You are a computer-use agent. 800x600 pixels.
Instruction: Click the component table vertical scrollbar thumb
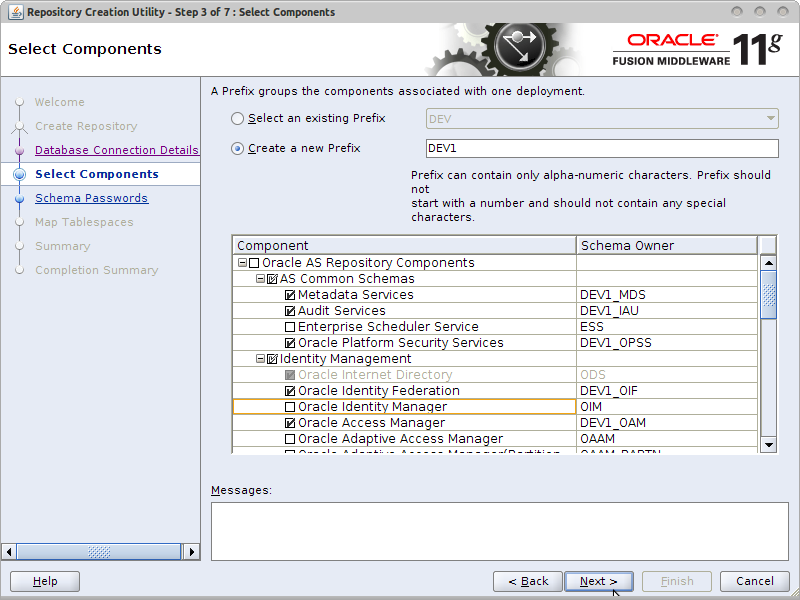[768, 295]
